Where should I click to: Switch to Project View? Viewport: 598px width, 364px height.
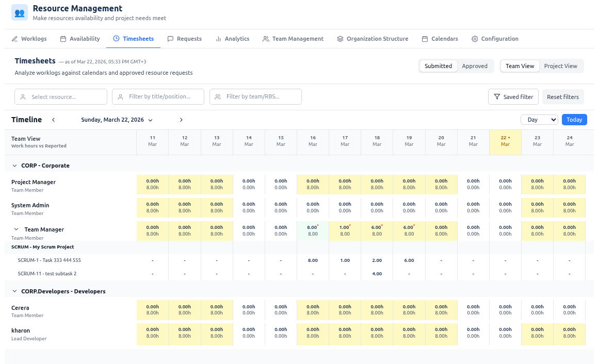(x=561, y=66)
